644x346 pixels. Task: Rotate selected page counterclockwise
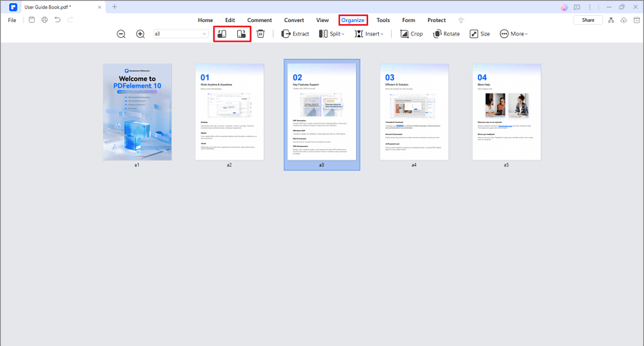tap(222, 34)
